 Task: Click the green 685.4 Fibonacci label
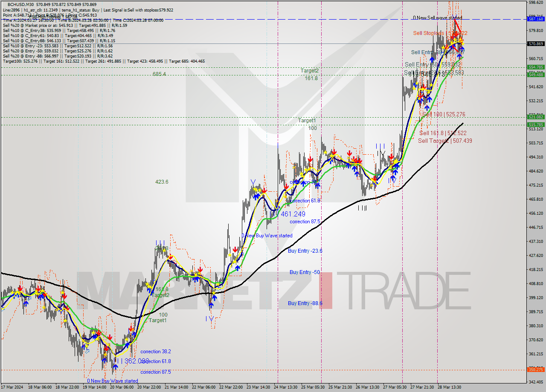(159, 74)
